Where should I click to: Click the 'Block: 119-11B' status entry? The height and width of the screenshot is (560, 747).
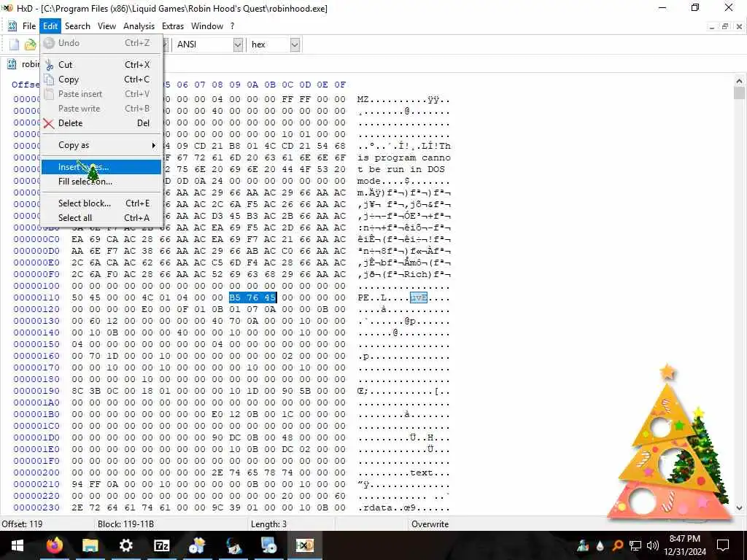coord(125,524)
